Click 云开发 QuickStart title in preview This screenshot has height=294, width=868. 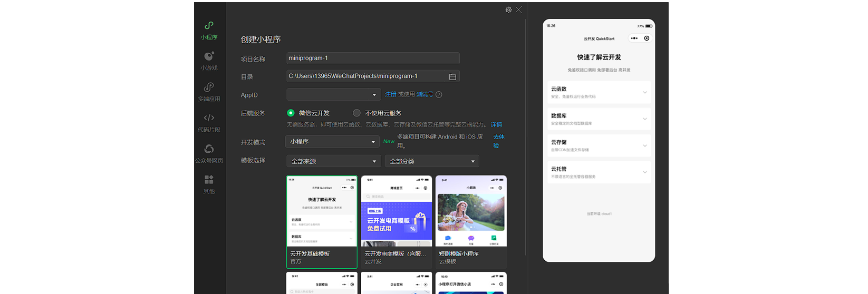pyautogui.click(x=599, y=38)
